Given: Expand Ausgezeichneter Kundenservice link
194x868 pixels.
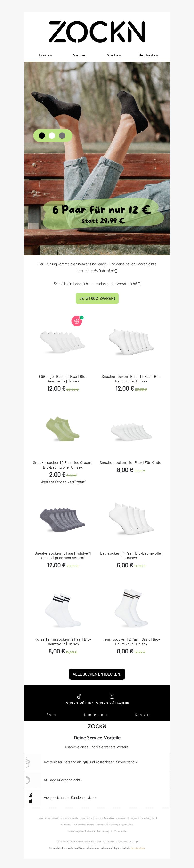Looking at the screenshot, I should [70, 797].
